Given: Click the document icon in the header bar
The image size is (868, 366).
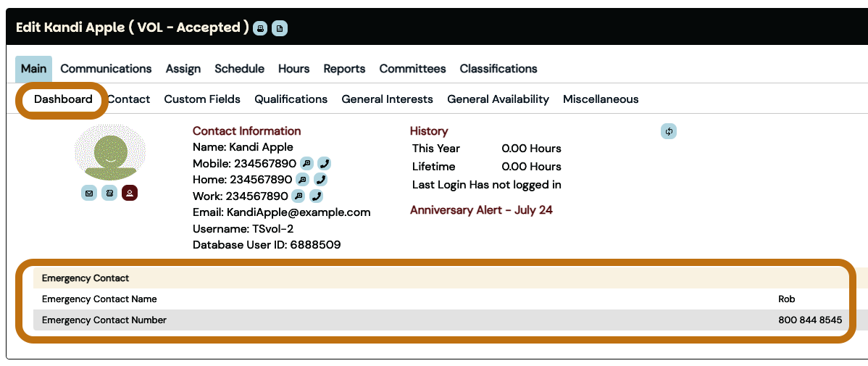Looking at the screenshot, I should pos(279,28).
